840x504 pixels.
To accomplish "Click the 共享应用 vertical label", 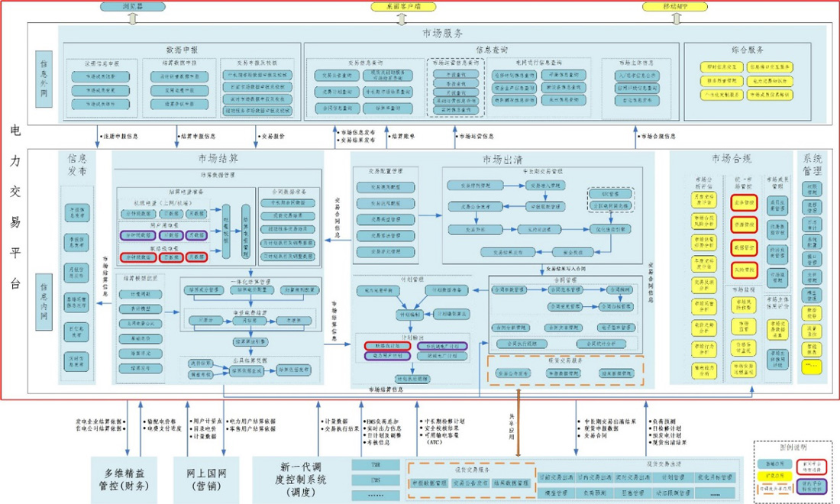I will point(512,426).
